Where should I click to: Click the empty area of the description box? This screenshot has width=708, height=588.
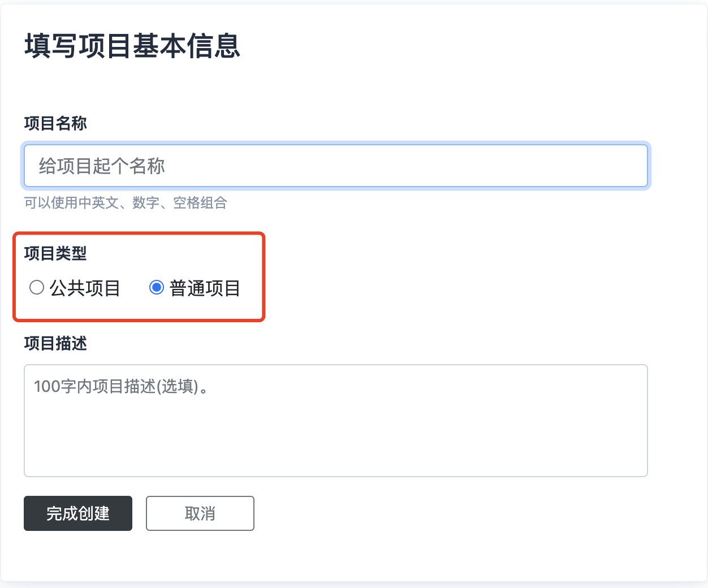[x=396, y=441]
